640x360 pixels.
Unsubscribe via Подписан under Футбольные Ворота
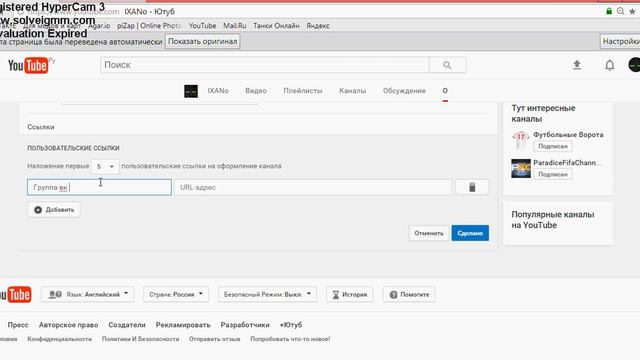[x=553, y=146]
